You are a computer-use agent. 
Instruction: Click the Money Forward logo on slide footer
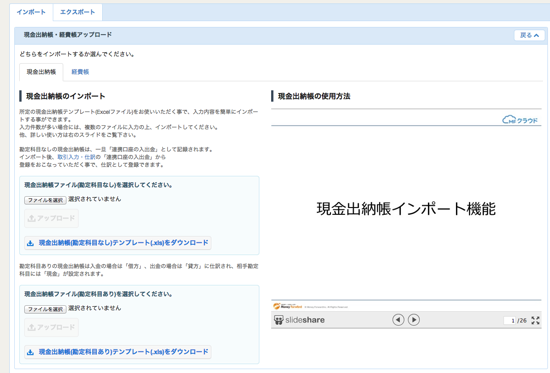(288, 306)
